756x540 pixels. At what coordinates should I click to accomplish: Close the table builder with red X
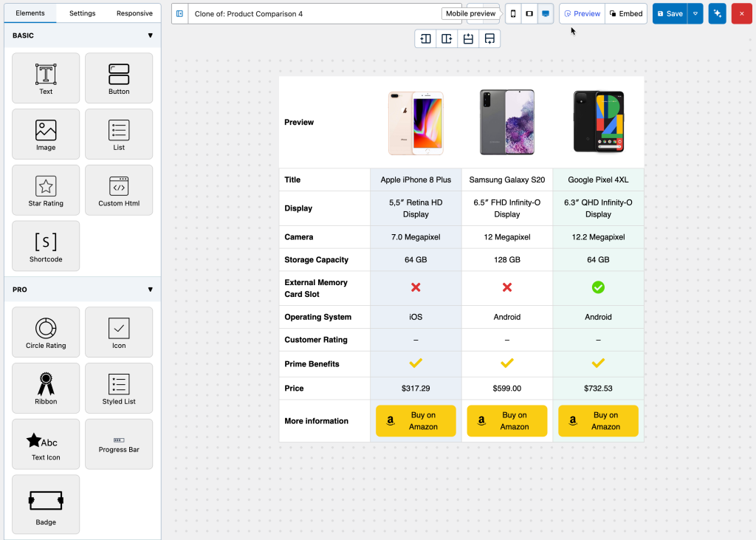[741, 13]
